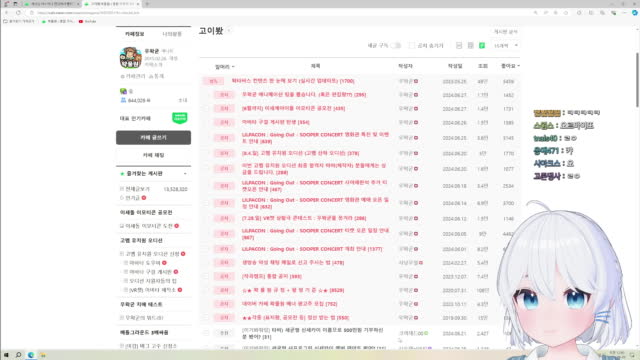Image resolution: width=640 pixels, height=360 pixels.
Task: Open 생방송 악성 채팅 신고 [478] post
Action: 293,262
